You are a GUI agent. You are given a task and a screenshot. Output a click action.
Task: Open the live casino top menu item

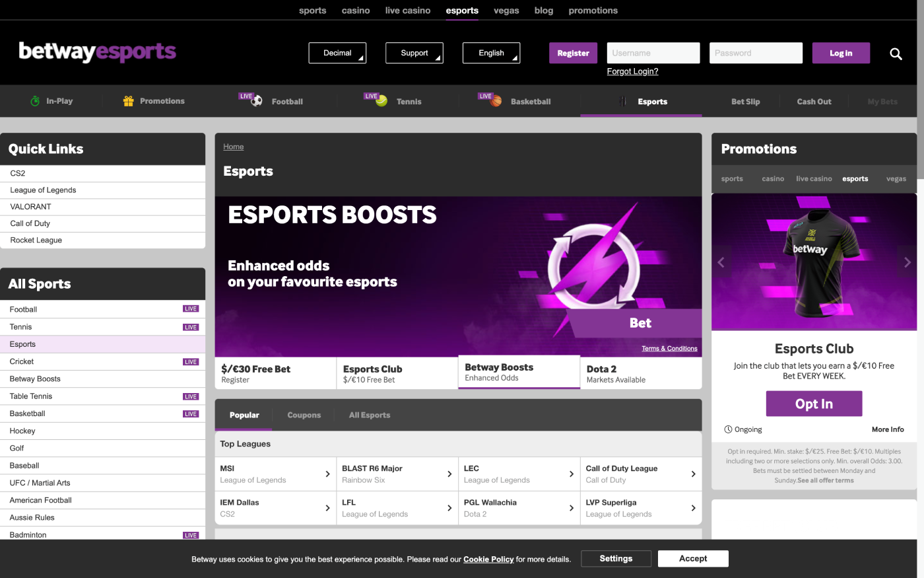tap(408, 11)
